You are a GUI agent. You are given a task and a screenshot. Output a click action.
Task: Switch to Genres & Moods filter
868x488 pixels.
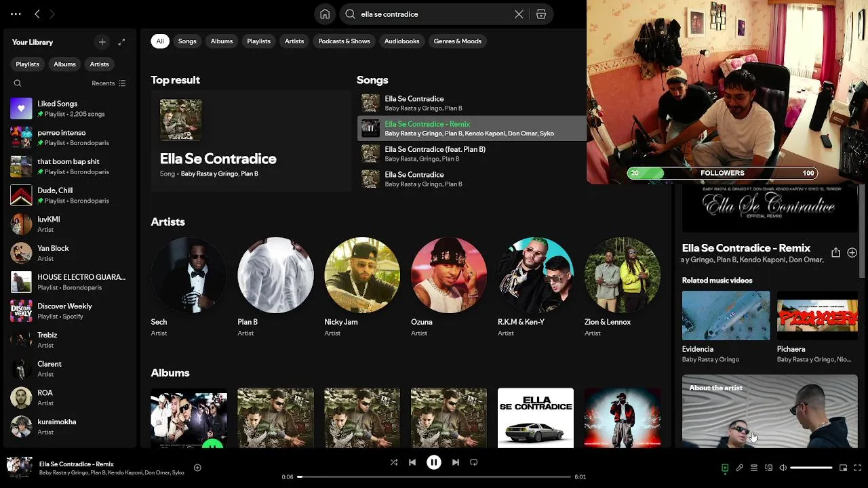coord(458,41)
